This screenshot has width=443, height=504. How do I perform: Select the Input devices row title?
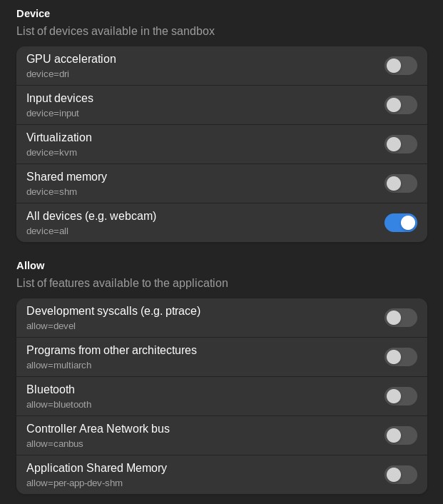click(x=60, y=99)
